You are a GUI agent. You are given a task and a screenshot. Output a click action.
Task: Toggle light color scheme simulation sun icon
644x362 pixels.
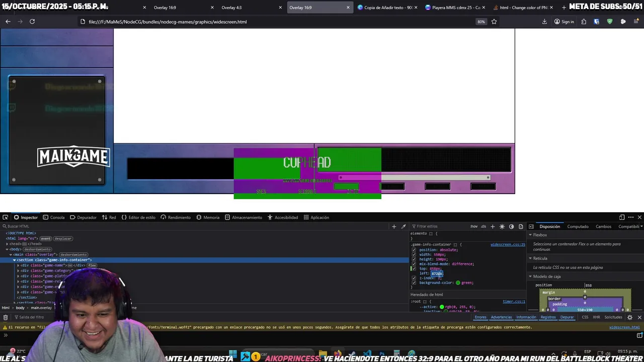pos(502,226)
